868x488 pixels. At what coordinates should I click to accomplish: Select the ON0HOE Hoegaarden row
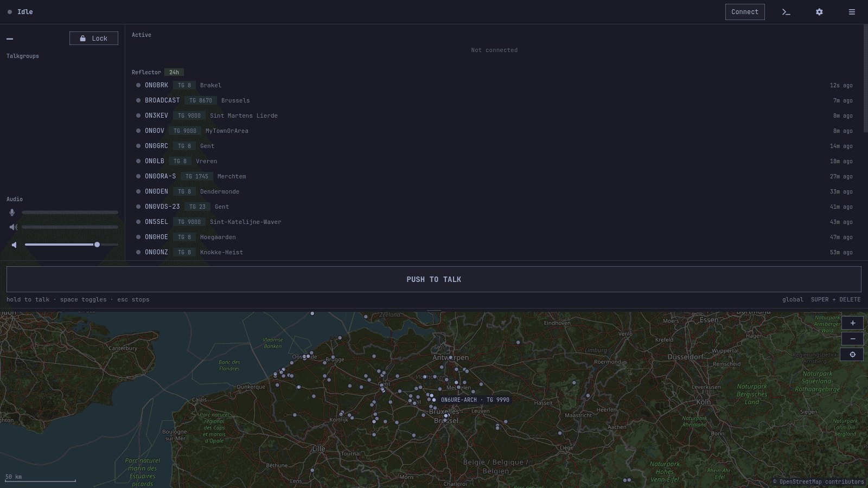(x=494, y=237)
